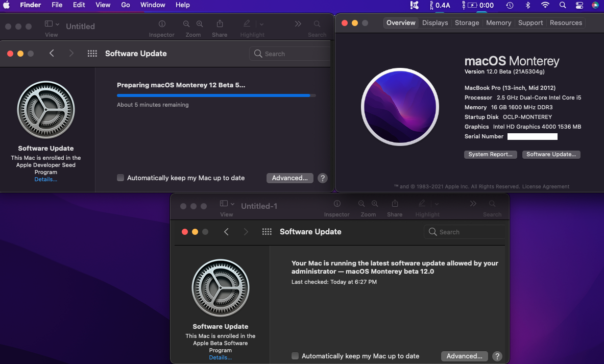Click Share icon in Untitled-1 window

[395, 203]
